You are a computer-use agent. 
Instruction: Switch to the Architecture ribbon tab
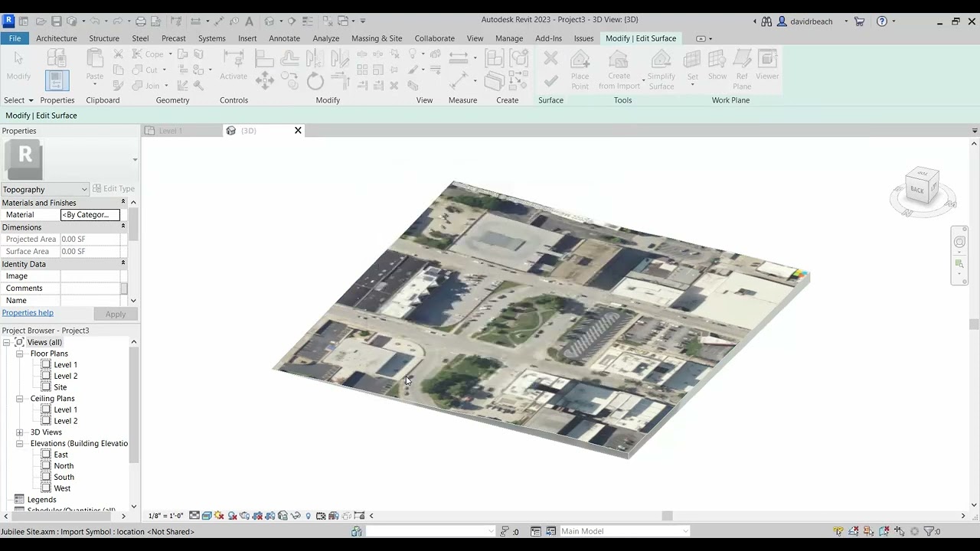click(57, 38)
